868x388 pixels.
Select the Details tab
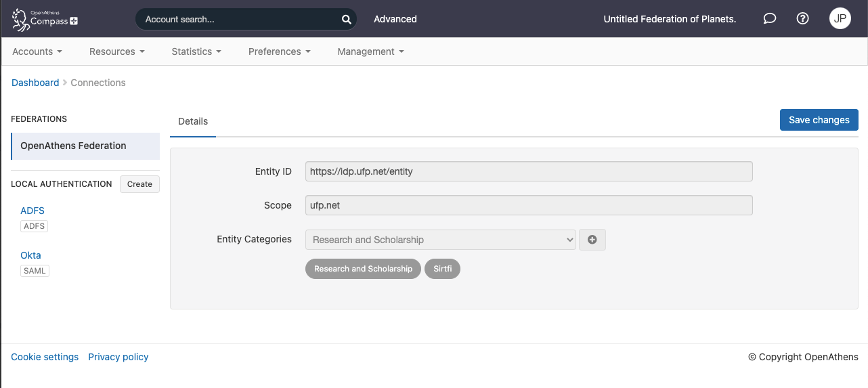click(x=193, y=121)
